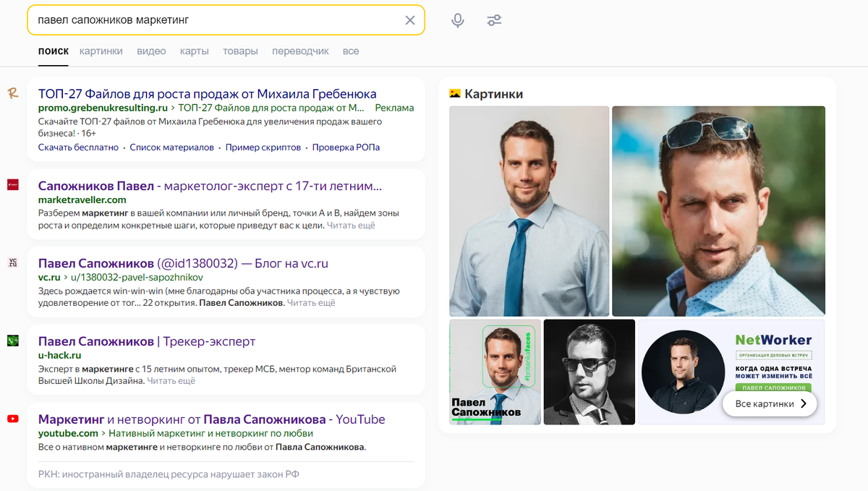Click the grebenukresulting ad favicon
This screenshot has height=491, width=868.
[12, 93]
